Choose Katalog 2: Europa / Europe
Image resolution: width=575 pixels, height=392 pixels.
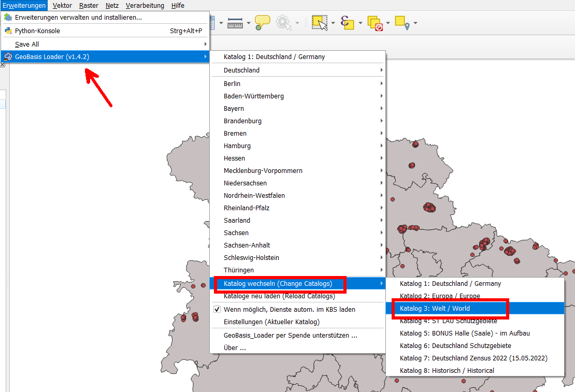[x=440, y=296]
